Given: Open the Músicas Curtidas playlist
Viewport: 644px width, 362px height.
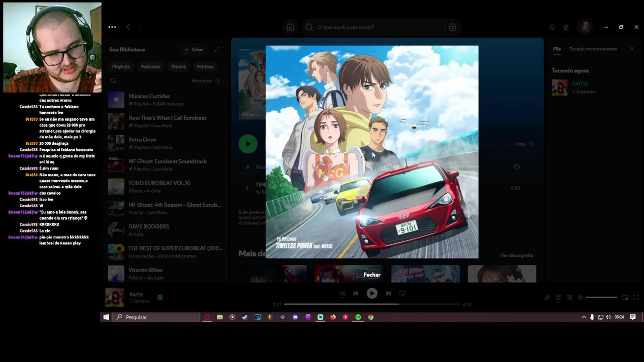Looking at the screenshot, I should click(x=165, y=100).
